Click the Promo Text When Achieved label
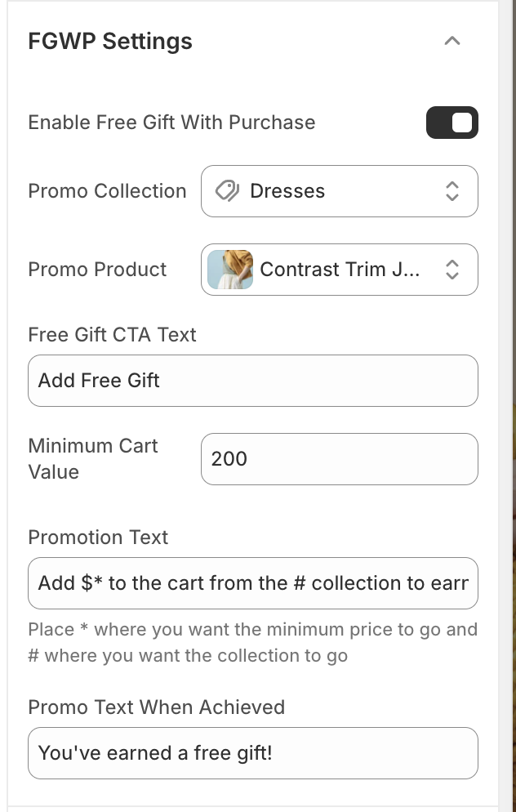 (156, 707)
